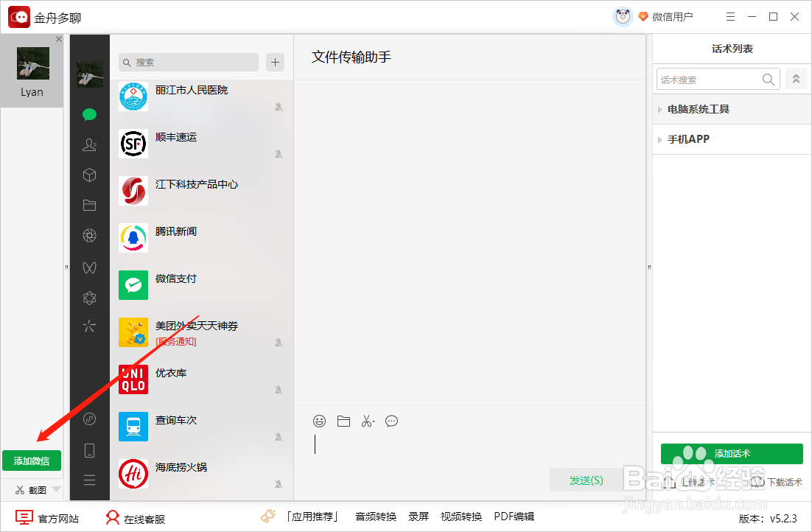Mute notifications for 顺丰速运
Screen dimensions: 812x532
pyautogui.click(x=279, y=154)
